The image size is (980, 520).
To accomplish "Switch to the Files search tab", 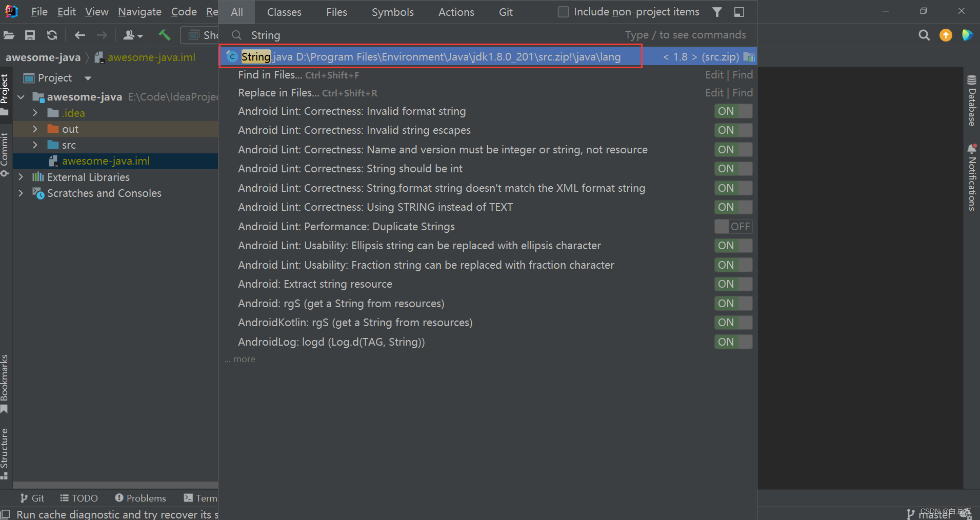I will click(336, 12).
